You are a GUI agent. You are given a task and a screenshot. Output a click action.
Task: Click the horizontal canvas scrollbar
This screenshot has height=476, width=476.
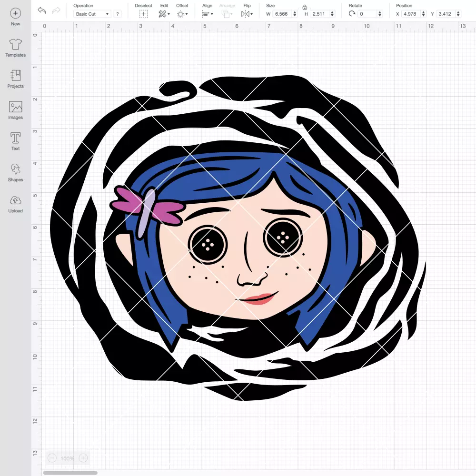70,473
